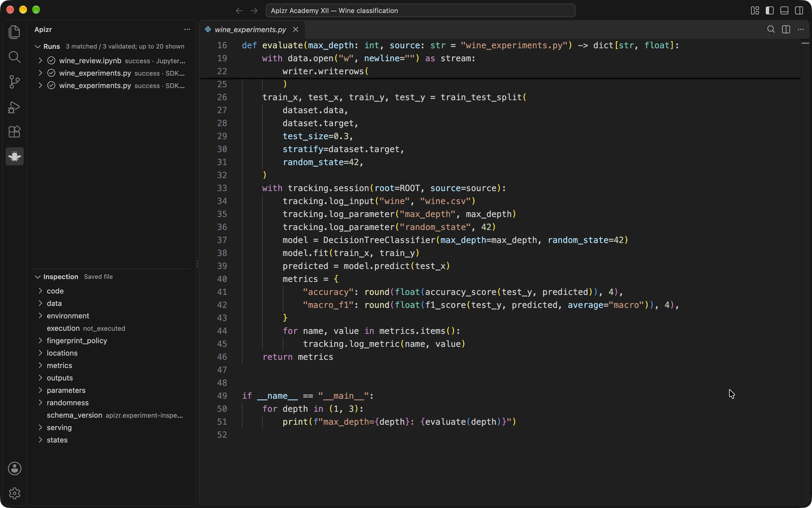Image resolution: width=812 pixels, height=508 pixels.
Task: Click the magnifier icon in the editor toolbar
Action: coord(771,29)
